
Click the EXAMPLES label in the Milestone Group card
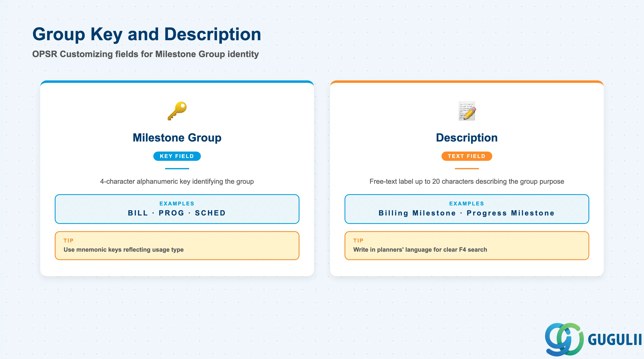pos(177,203)
